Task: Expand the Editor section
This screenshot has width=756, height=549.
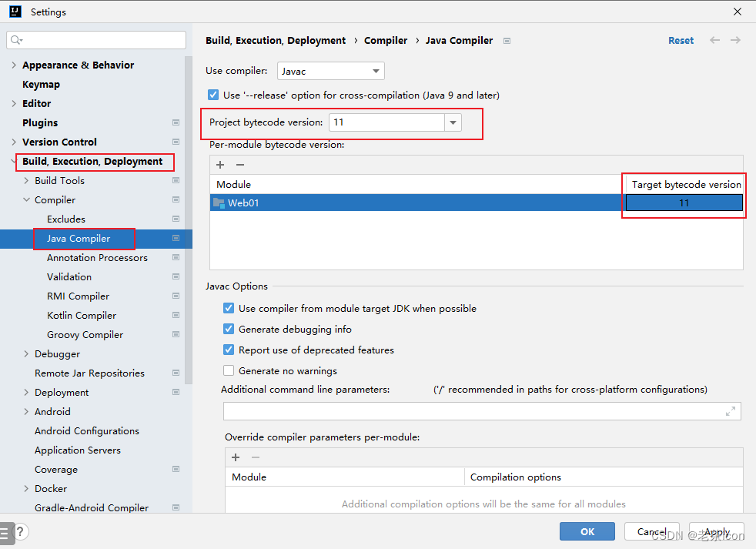Action: pyautogui.click(x=14, y=104)
